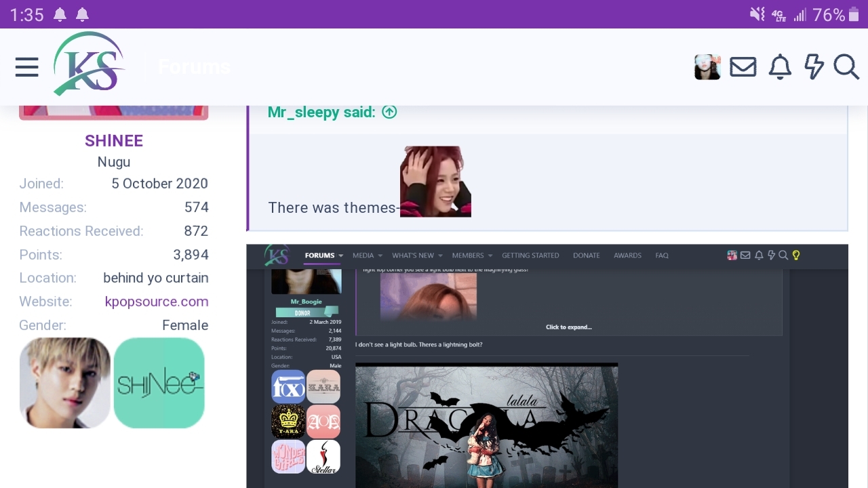The height and width of the screenshot is (488, 868).
Task: Open your account avatar menu in the header
Action: pos(707,67)
